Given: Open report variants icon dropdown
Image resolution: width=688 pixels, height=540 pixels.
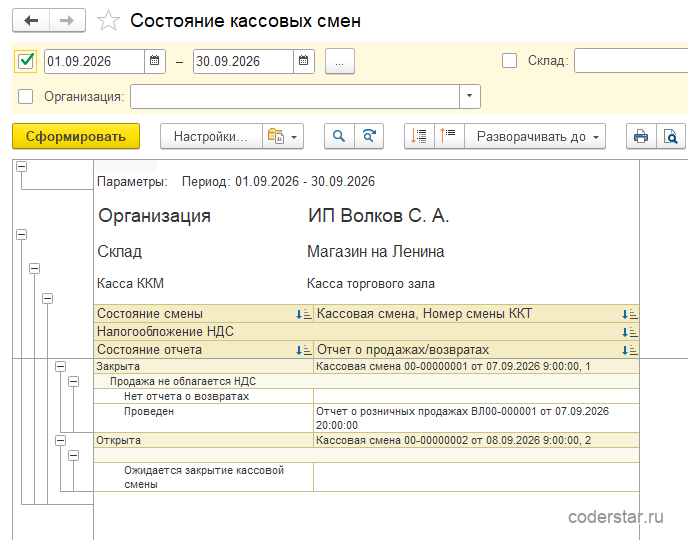Looking at the screenshot, I should (x=283, y=136).
